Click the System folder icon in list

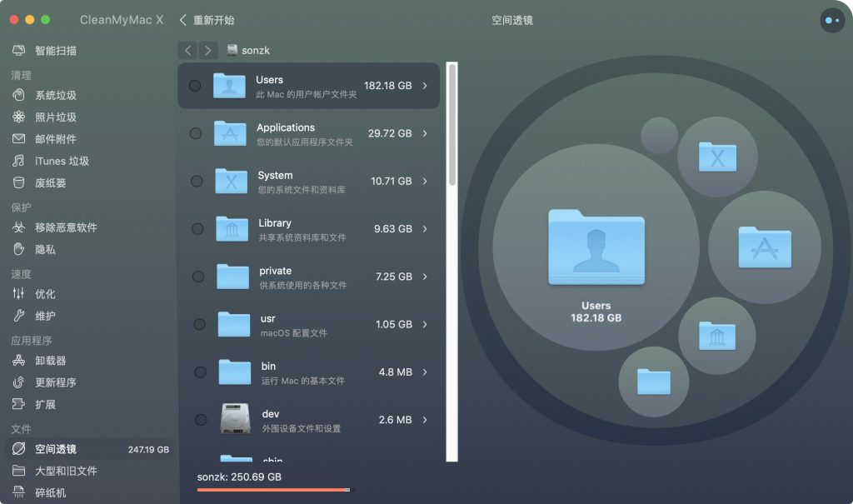pos(232,181)
